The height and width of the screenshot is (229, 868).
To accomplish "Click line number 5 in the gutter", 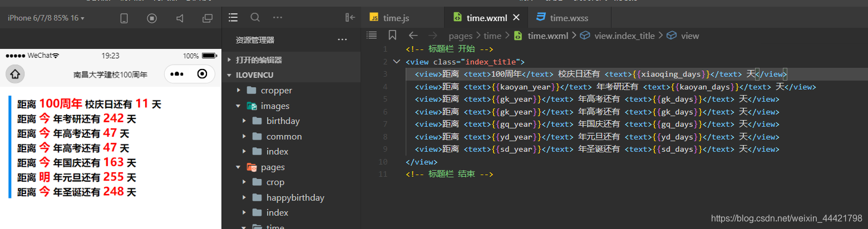I will 385,99.
